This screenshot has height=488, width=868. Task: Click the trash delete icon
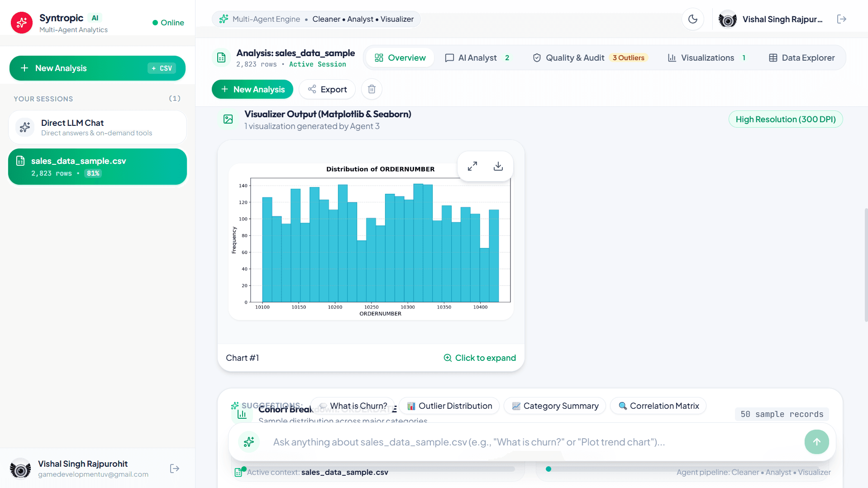coord(372,89)
